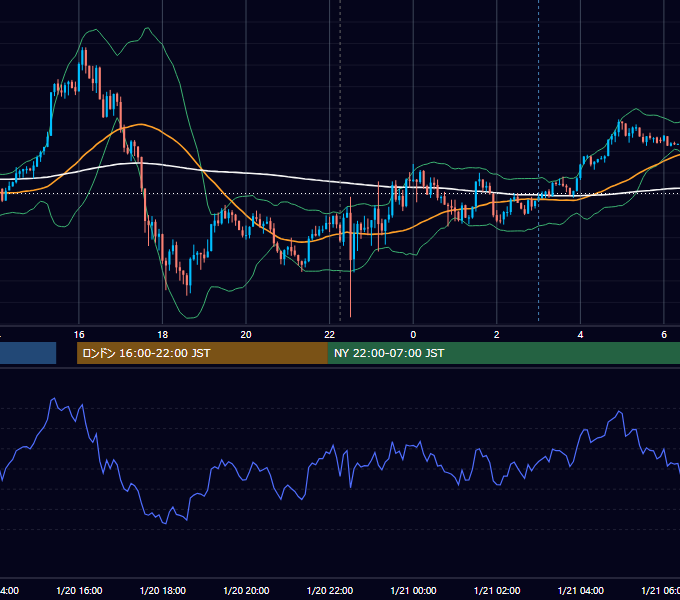The height and width of the screenshot is (600, 680).
Task: Click the bottom axis label 1/20 18:00
Action: pos(163,590)
